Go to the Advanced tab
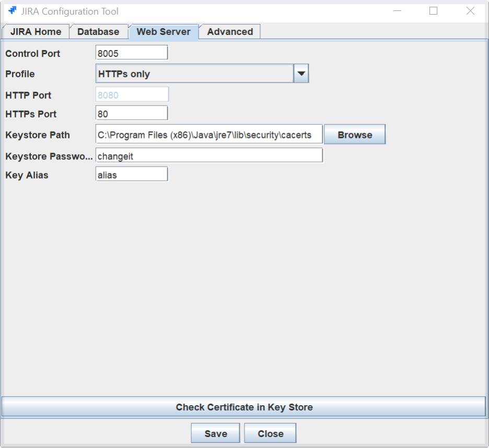The width and height of the screenshot is (489, 448). (230, 32)
